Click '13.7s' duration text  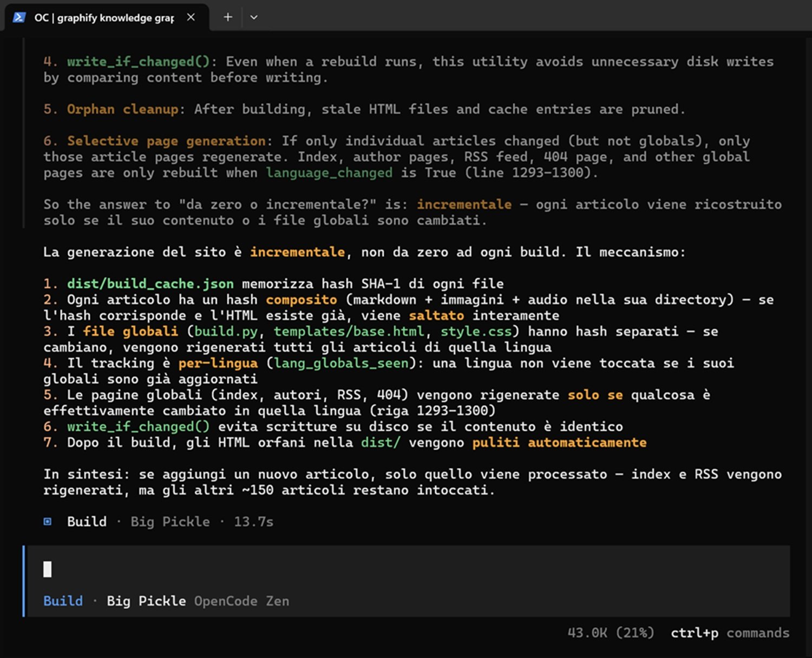(x=253, y=522)
